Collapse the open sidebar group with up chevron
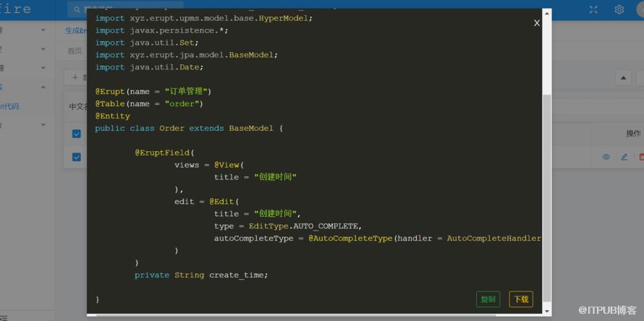Image resolution: width=644 pixels, height=321 pixels. click(43, 87)
